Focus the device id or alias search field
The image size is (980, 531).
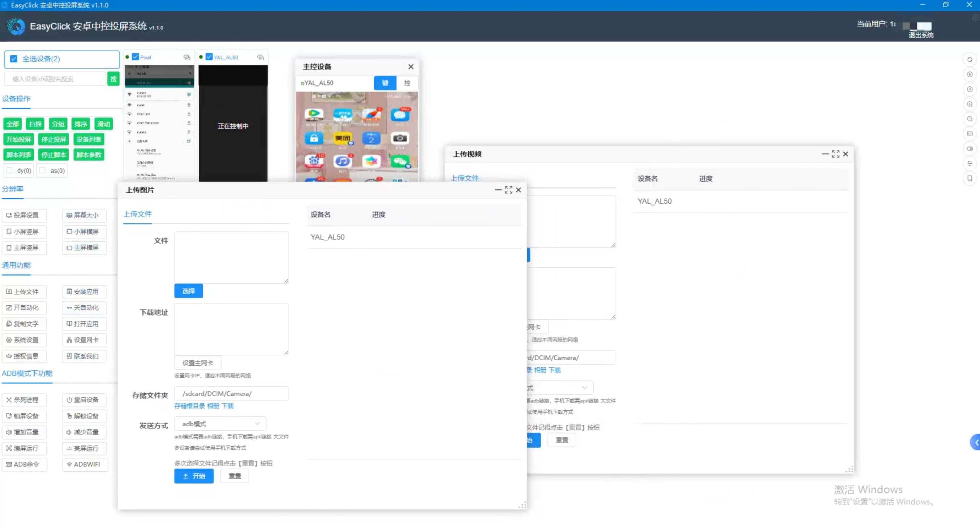tap(55, 79)
